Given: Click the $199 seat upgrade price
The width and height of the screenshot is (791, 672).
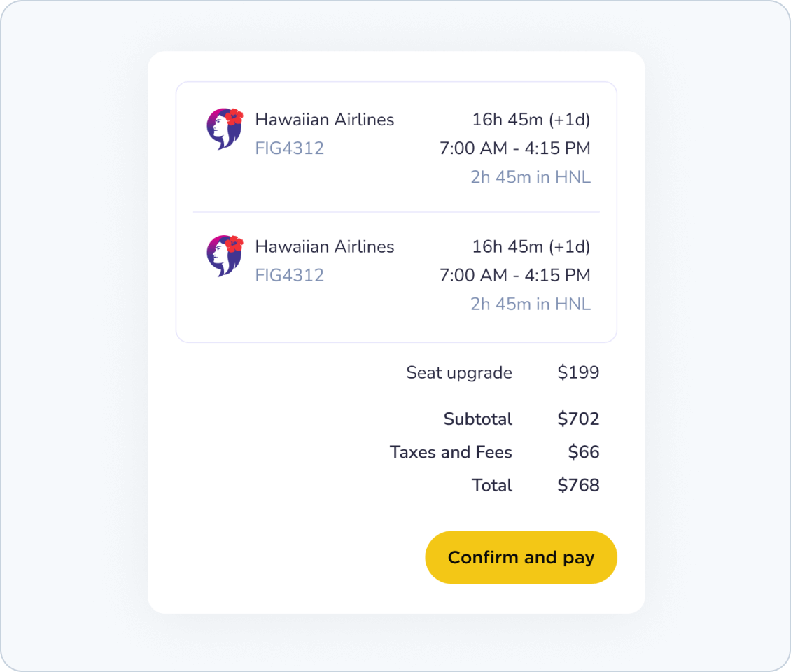Looking at the screenshot, I should 578,372.
